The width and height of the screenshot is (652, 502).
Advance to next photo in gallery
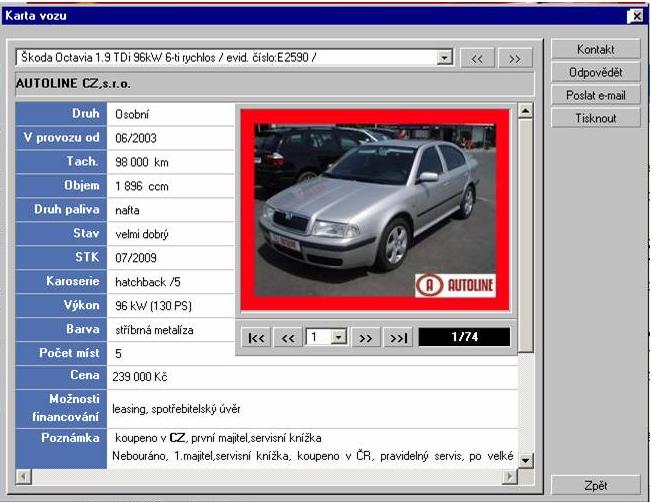pos(366,338)
